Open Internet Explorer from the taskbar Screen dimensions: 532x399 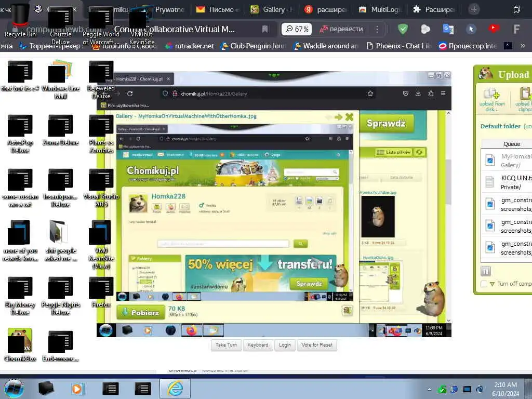175,389
